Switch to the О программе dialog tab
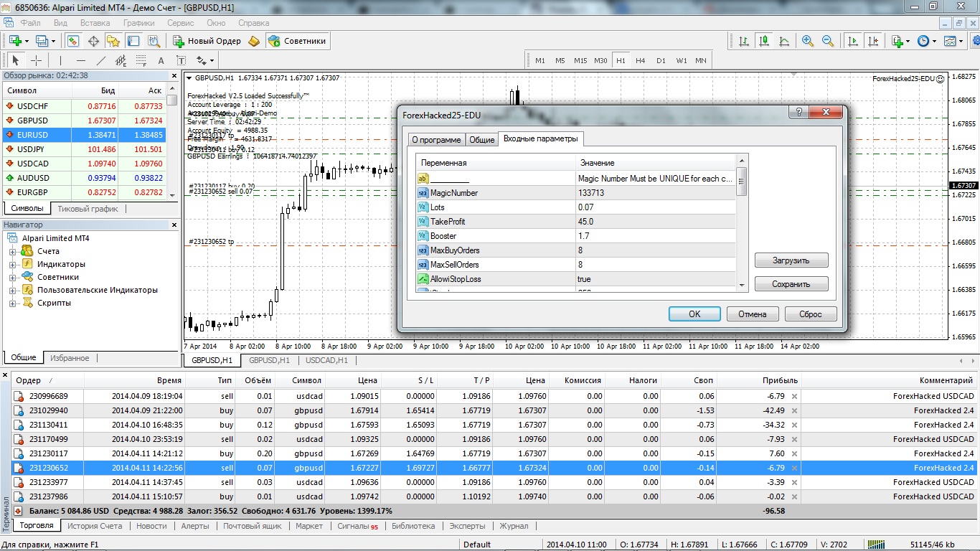 pyautogui.click(x=435, y=140)
